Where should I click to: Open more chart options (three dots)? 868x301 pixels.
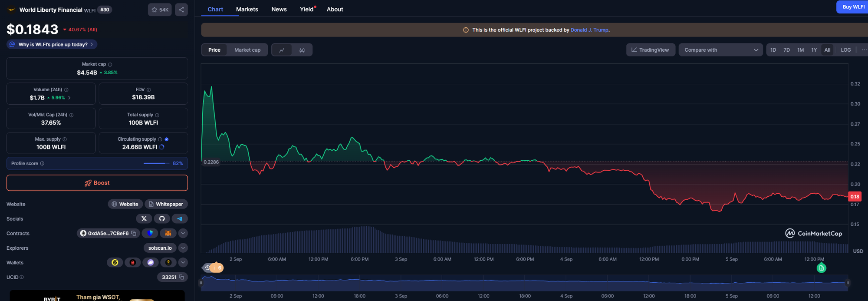click(864, 50)
